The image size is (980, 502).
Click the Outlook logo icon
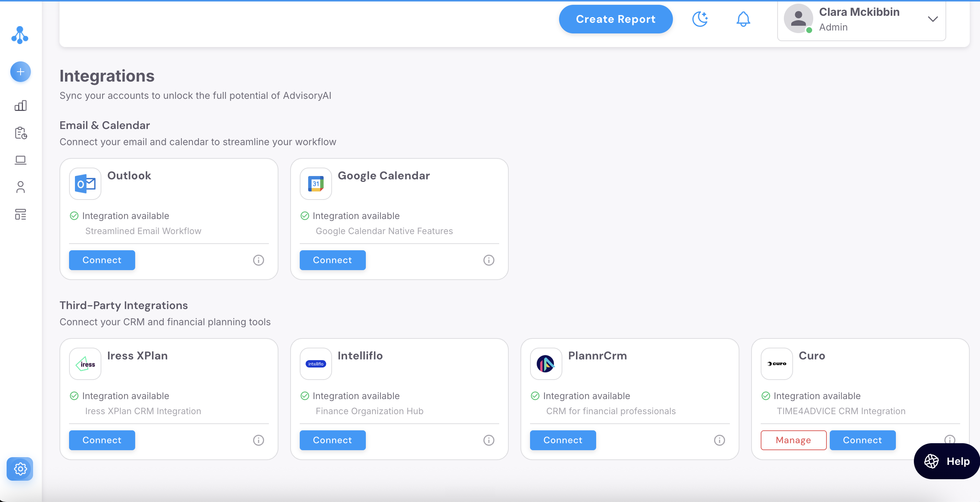point(85,184)
